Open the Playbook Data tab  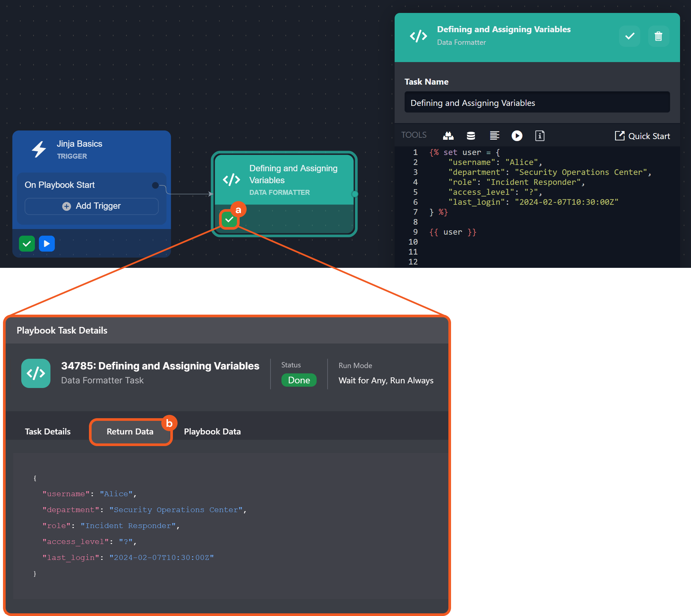pyautogui.click(x=212, y=431)
